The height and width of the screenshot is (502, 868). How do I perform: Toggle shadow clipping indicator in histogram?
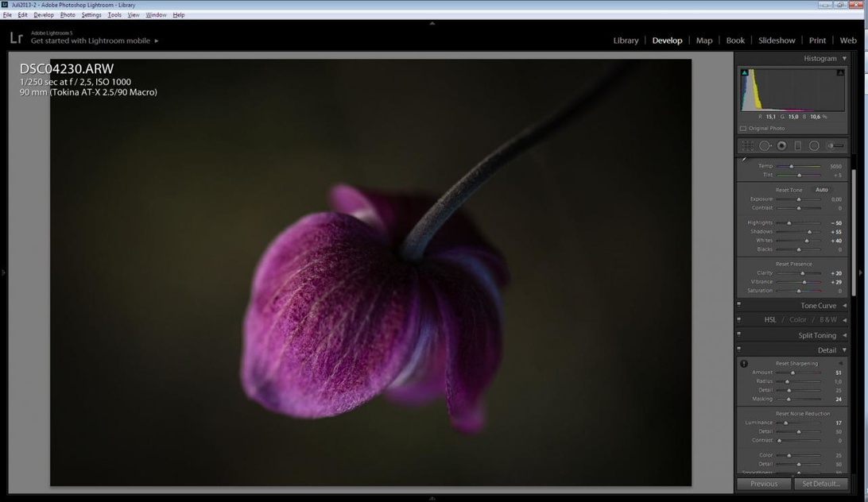click(x=745, y=73)
